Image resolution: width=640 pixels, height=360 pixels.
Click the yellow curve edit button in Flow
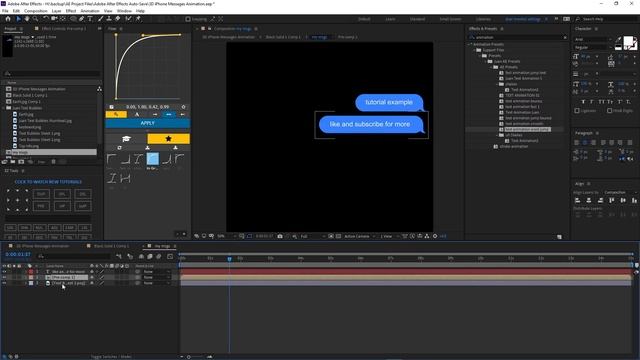(116, 114)
